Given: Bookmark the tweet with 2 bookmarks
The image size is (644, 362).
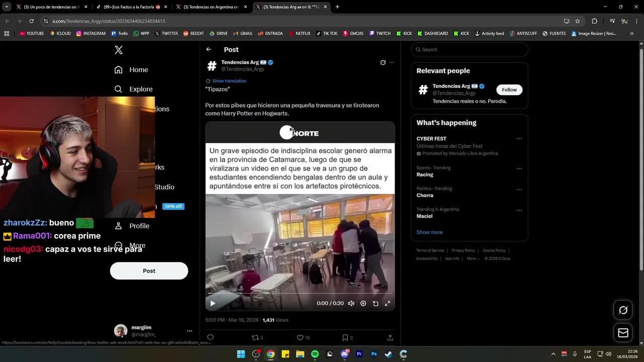Looking at the screenshot, I should tap(347, 337).
